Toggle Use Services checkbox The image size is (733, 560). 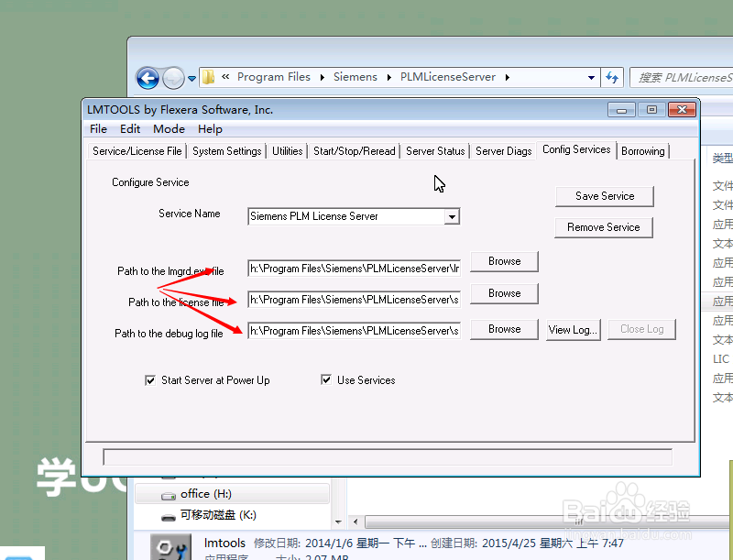[x=326, y=379]
